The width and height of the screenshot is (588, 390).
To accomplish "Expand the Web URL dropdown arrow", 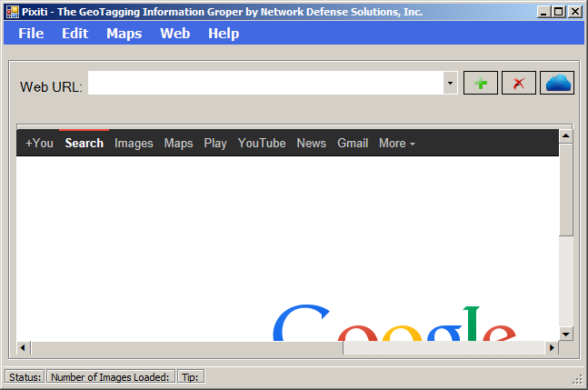I will pos(450,84).
